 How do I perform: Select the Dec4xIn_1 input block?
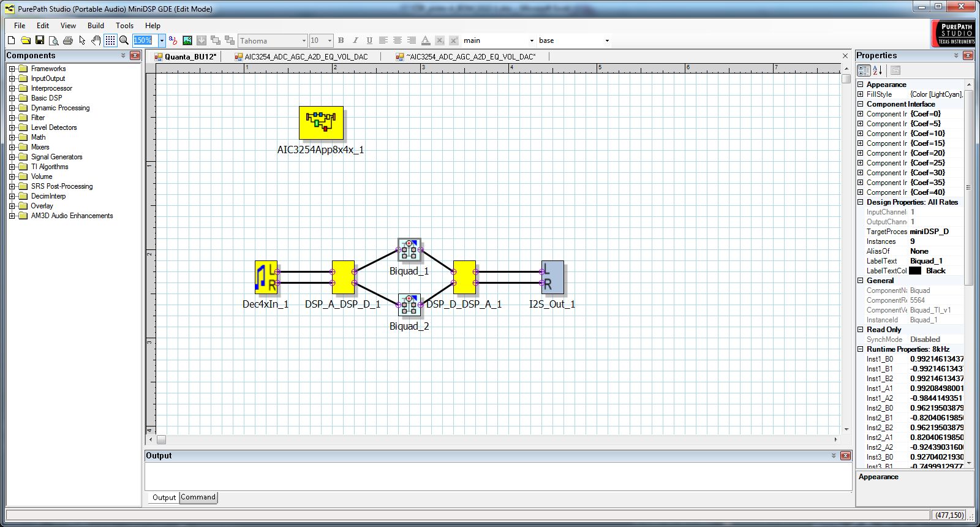tap(266, 277)
